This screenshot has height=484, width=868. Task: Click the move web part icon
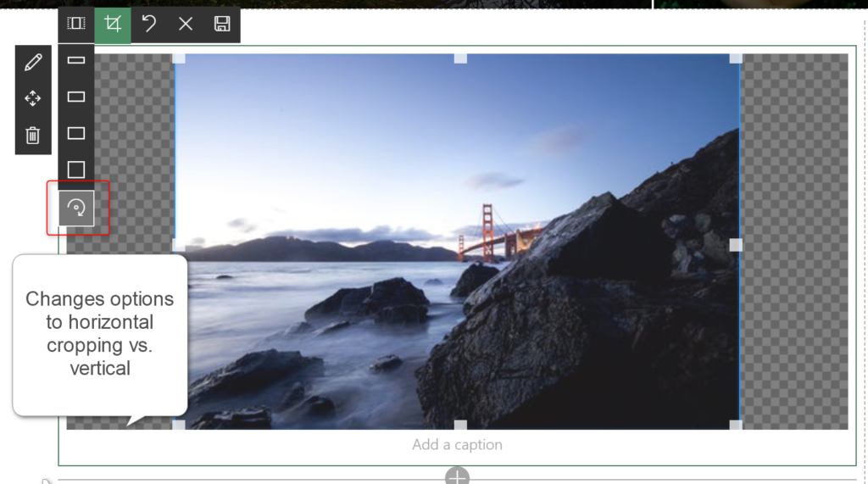(x=33, y=98)
